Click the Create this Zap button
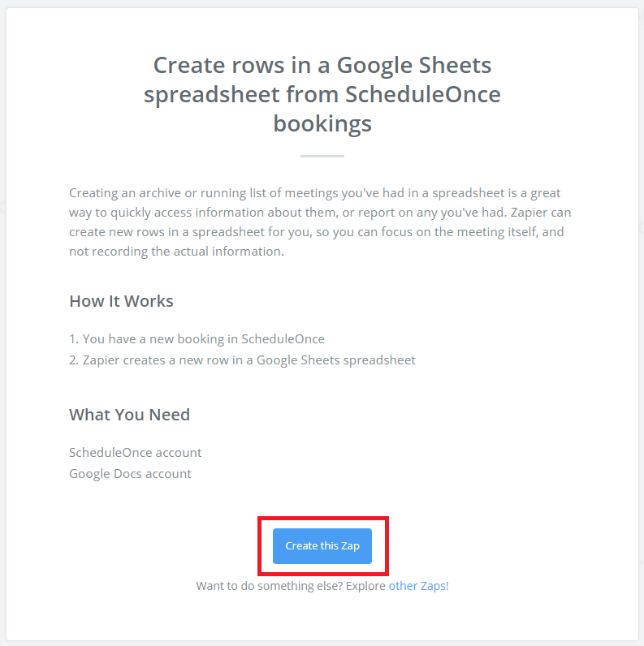This screenshot has height=646, width=644. coord(322,546)
